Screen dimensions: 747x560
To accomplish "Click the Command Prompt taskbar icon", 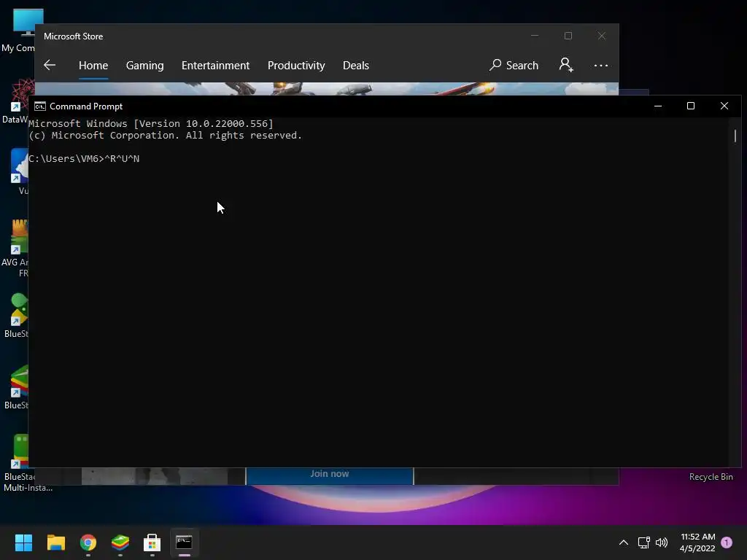I will pos(184,542).
